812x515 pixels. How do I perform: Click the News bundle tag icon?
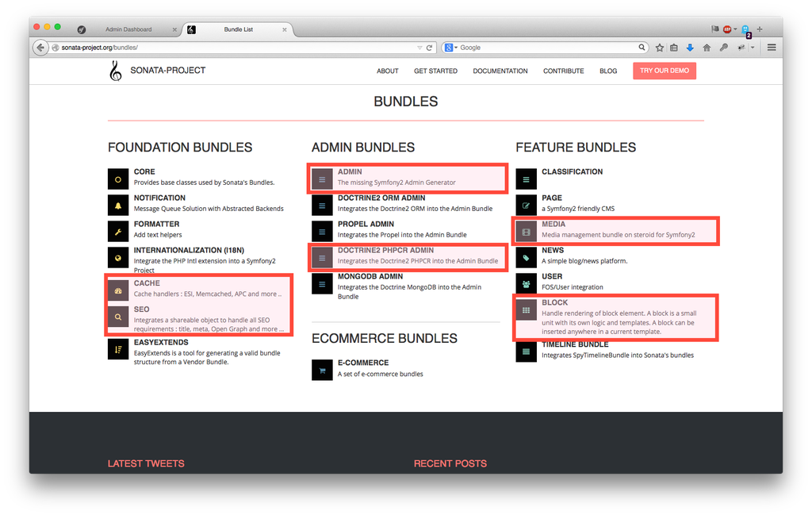(526, 258)
